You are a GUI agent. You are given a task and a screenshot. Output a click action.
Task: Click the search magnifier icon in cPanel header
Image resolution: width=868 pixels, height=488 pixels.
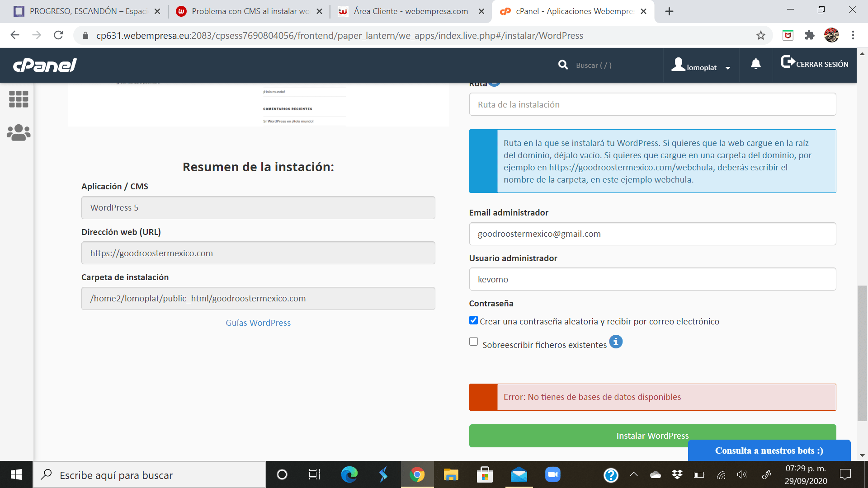coord(563,65)
